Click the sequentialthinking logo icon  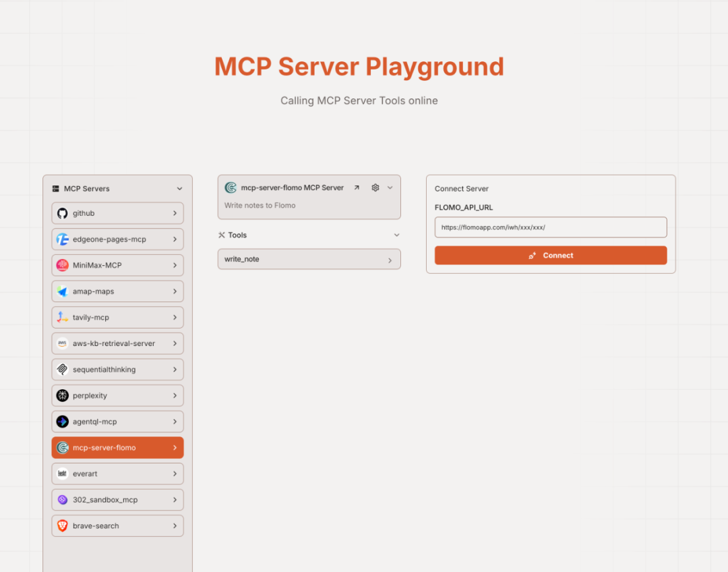[62, 370]
